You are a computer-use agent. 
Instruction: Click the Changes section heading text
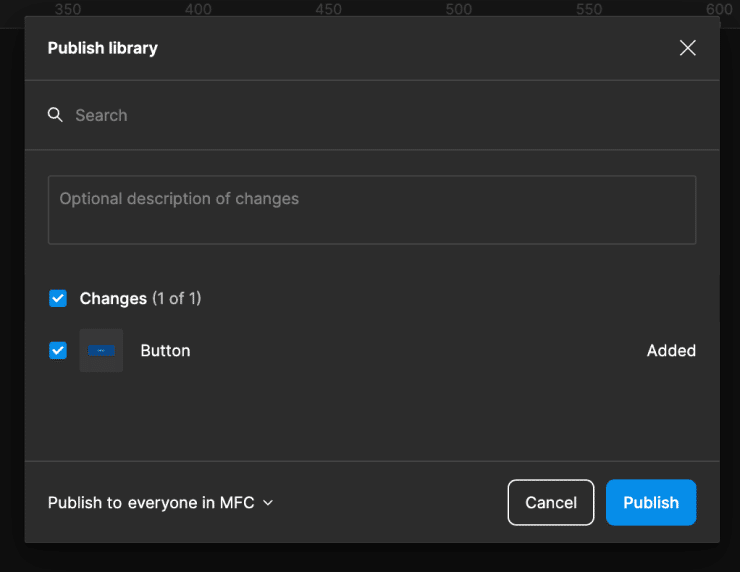(113, 298)
